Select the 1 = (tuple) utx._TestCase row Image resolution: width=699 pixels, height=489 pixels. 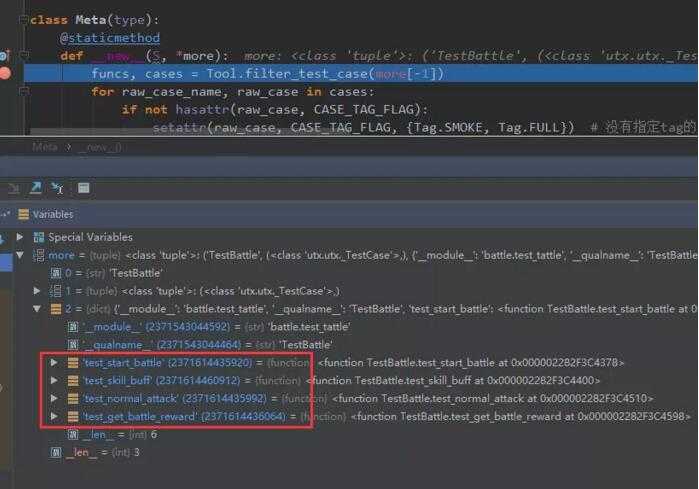[x=203, y=291]
